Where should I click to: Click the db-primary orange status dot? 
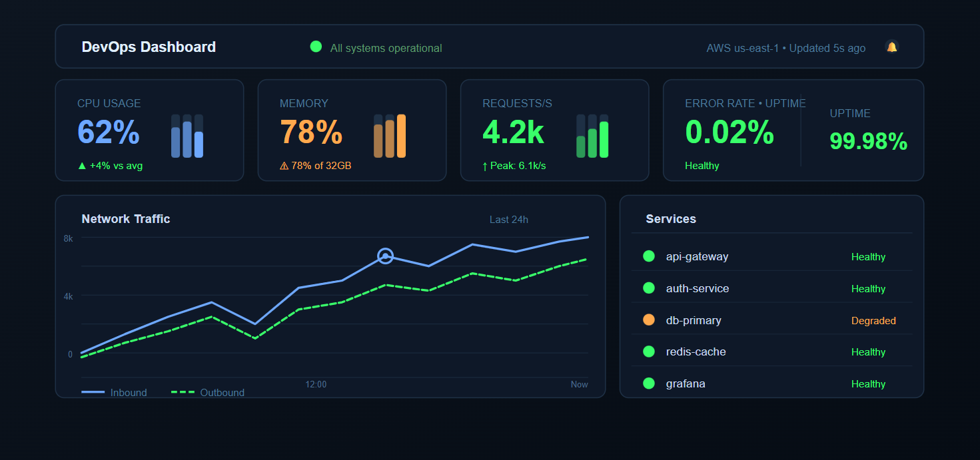coord(649,320)
